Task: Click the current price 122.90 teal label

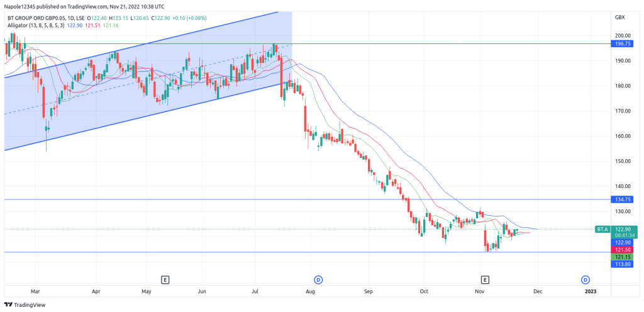Action: [x=625, y=229]
